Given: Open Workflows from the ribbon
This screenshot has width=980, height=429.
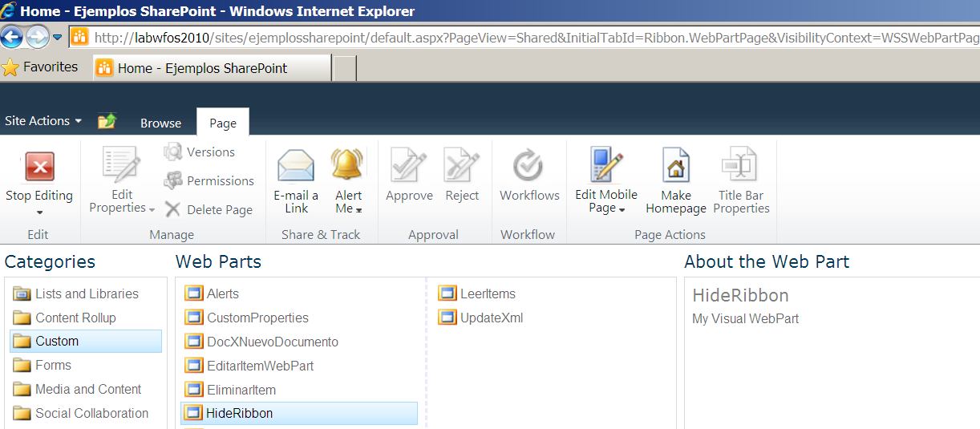Looking at the screenshot, I should point(529,175).
